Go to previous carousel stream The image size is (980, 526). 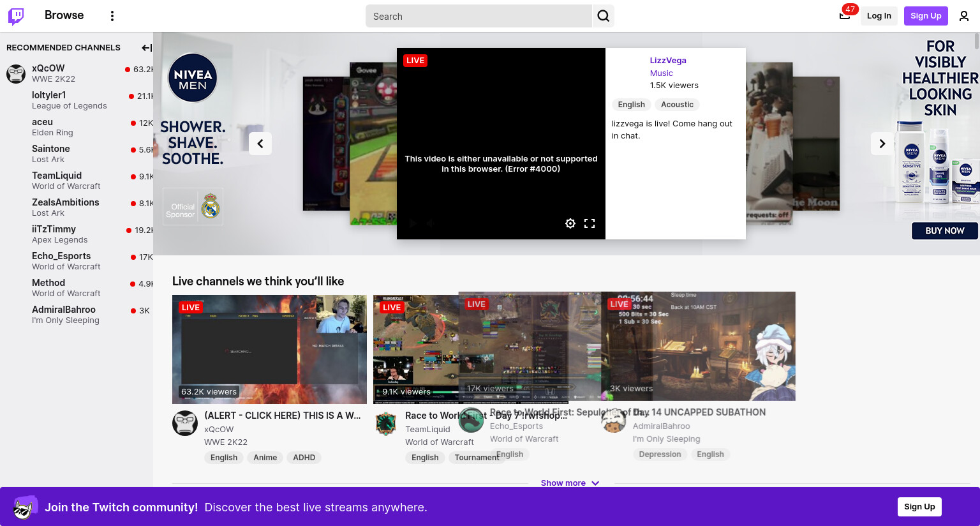[x=260, y=144]
